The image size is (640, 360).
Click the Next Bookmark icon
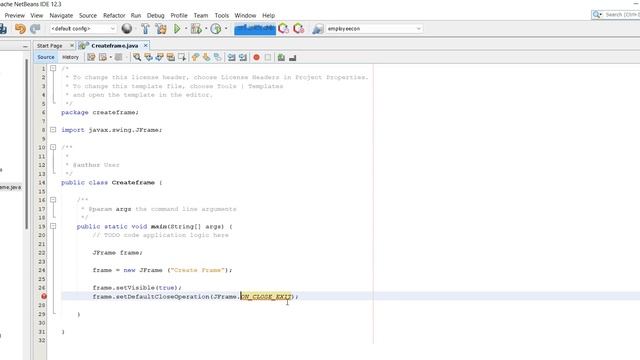pyautogui.click(x=207, y=58)
